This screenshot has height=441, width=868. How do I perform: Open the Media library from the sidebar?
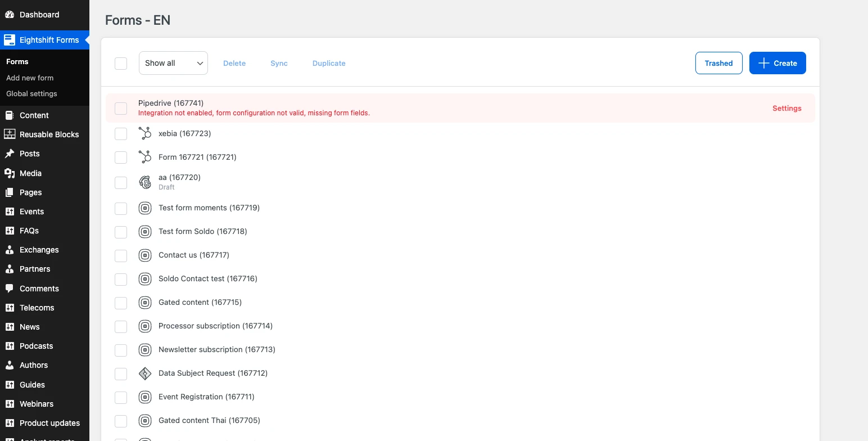[30, 173]
